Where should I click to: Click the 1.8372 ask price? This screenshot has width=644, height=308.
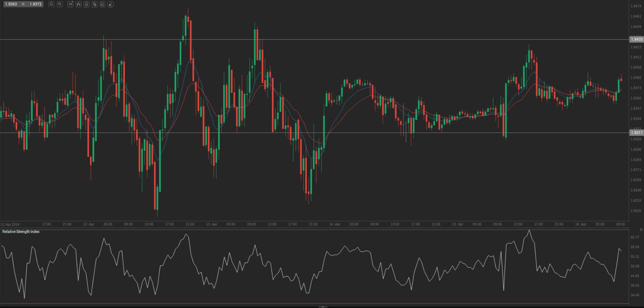pyautogui.click(x=35, y=4)
